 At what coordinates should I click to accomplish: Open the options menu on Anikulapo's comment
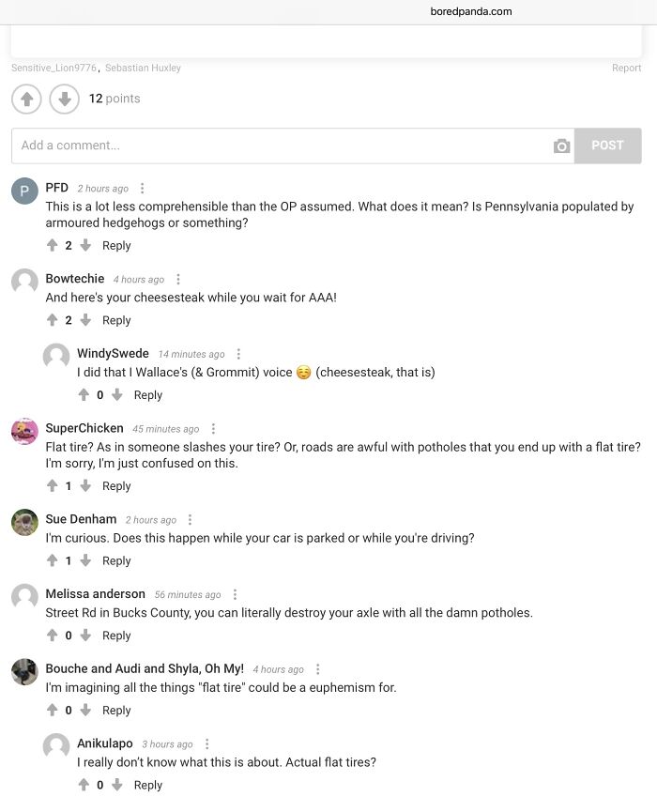206,743
